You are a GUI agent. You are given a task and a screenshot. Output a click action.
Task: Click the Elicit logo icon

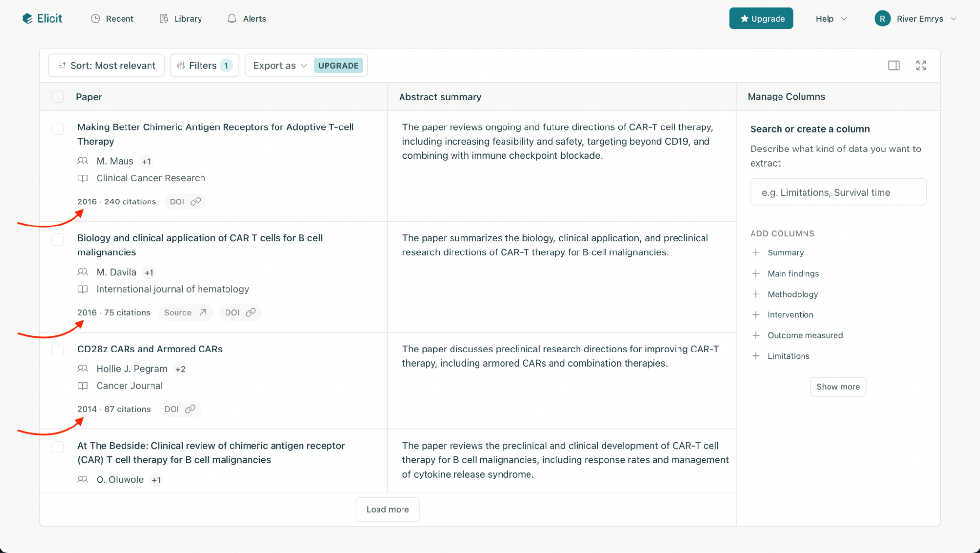point(27,19)
